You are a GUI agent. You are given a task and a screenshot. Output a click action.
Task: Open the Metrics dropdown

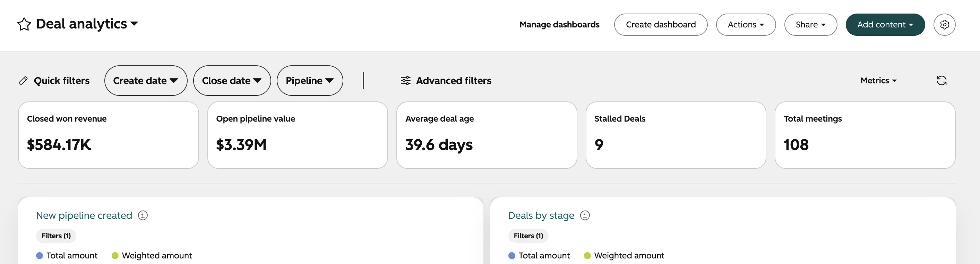click(x=878, y=80)
